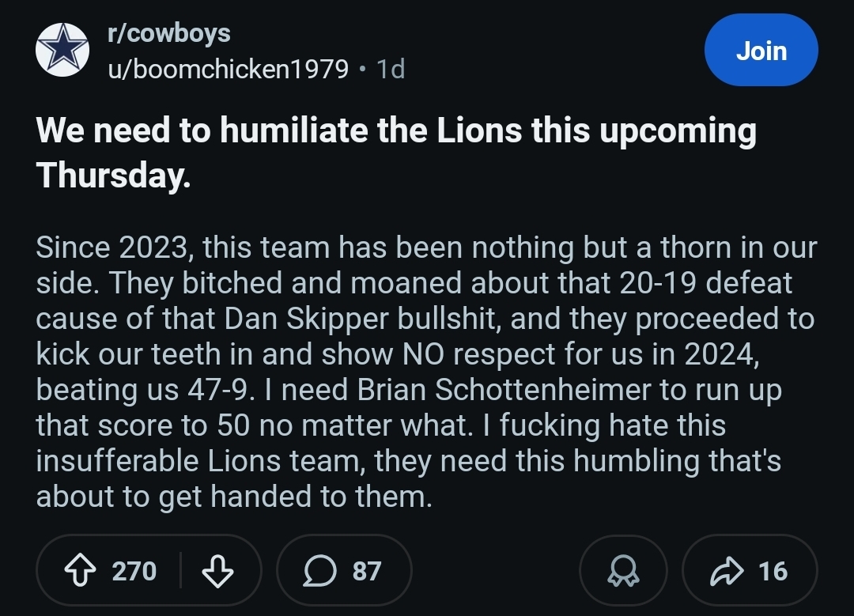This screenshot has width=854, height=616.
Task: Click the post body text paragraph
Action: tap(426, 372)
